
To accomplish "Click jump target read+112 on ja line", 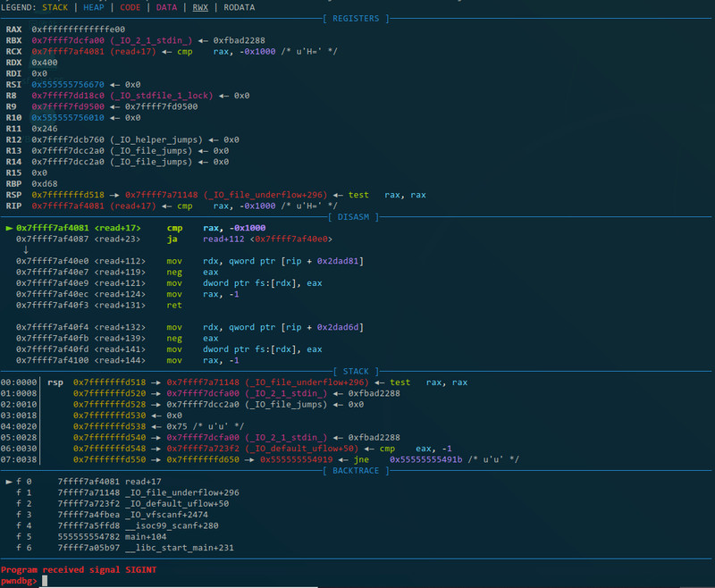I will click(223, 239).
